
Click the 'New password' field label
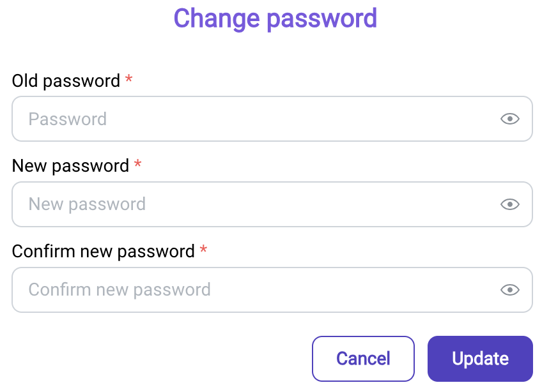pyautogui.click(x=70, y=166)
